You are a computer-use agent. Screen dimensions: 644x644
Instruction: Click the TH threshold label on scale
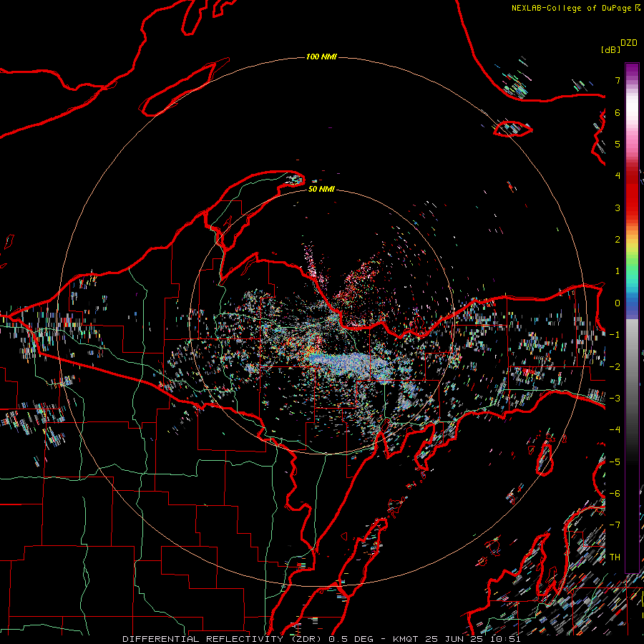click(x=615, y=557)
